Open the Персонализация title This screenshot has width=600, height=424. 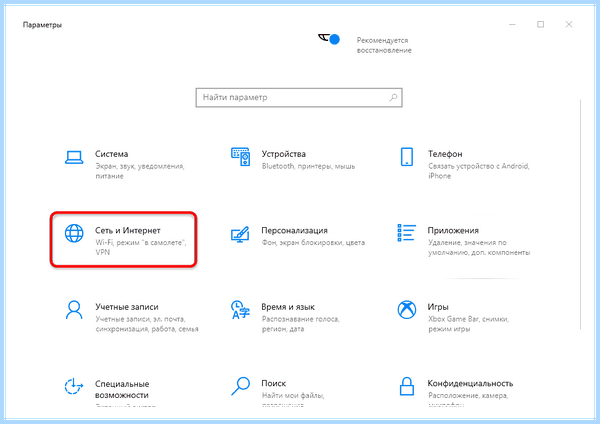click(x=294, y=230)
